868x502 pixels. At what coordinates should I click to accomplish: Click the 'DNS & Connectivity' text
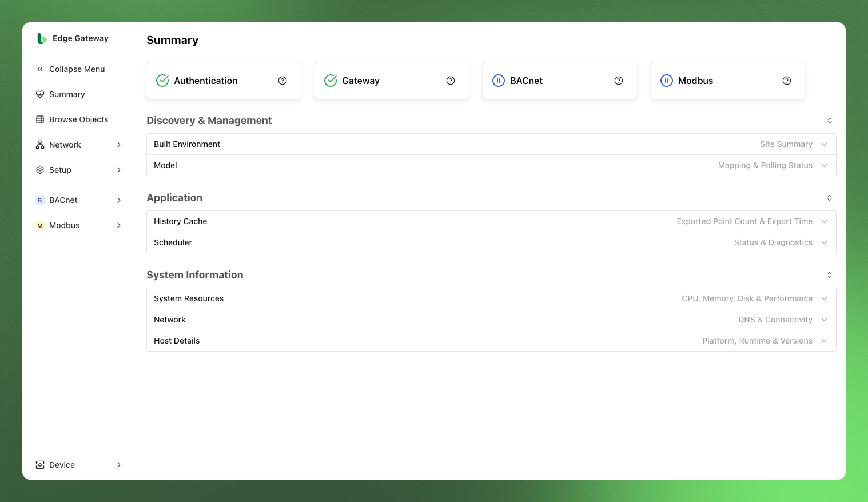[775, 320]
